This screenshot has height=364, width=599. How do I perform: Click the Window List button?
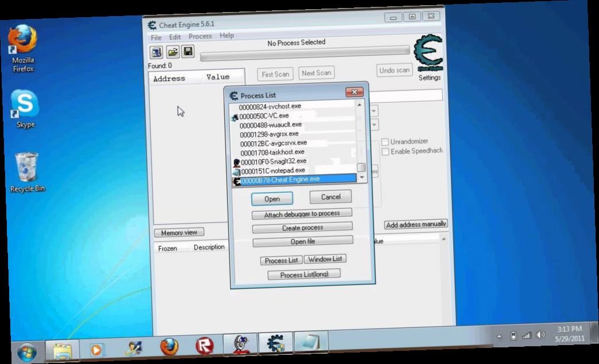point(325,259)
